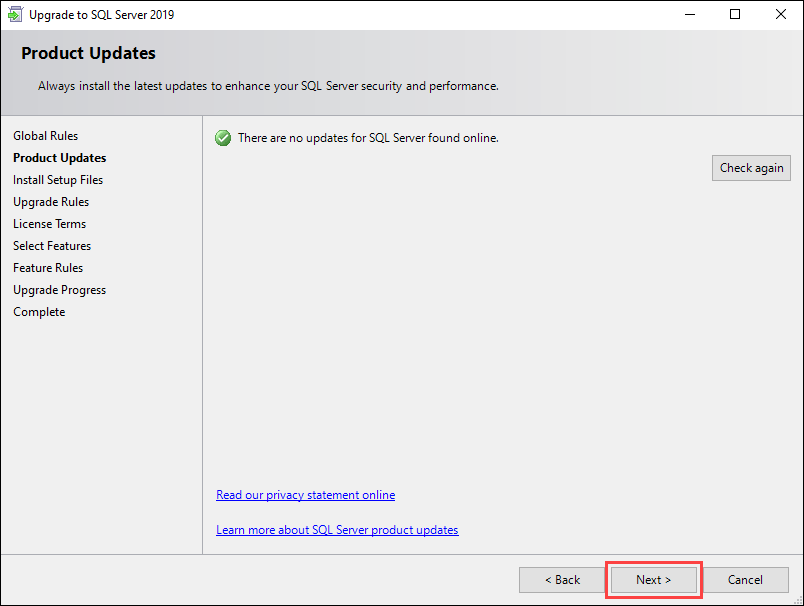Select Upgrade Rules in the step list
Viewport: 804px width, 606px height.
pos(51,202)
